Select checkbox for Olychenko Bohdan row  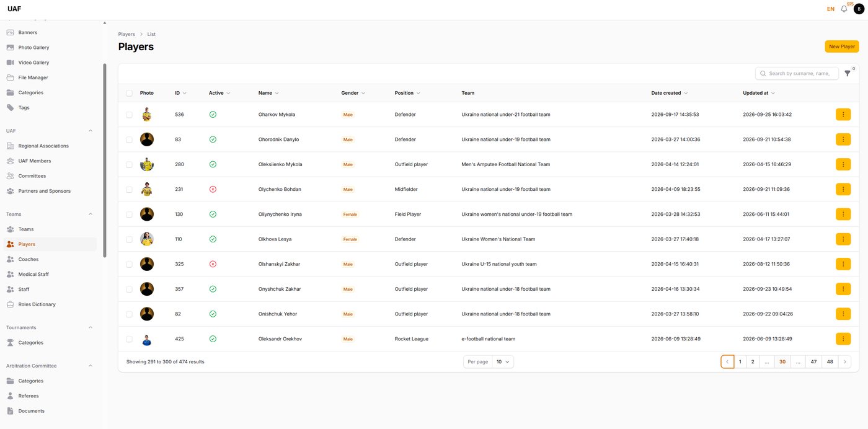click(x=129, y=189)
